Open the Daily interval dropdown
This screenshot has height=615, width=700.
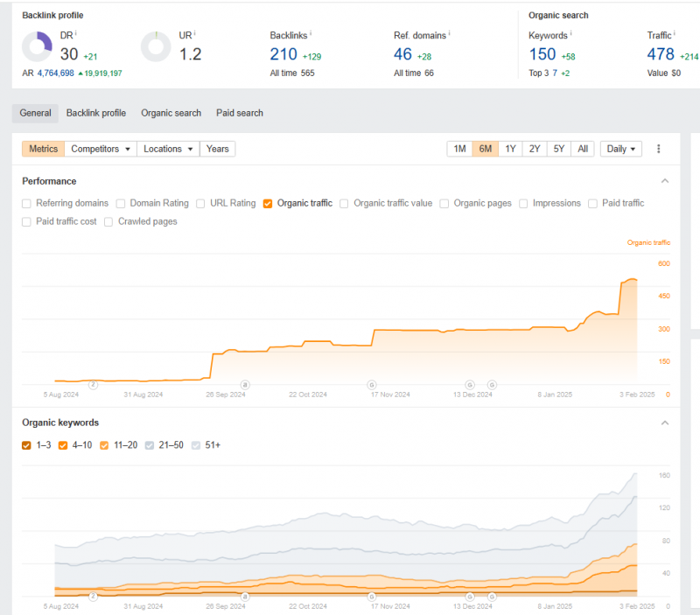coord(621,149)
